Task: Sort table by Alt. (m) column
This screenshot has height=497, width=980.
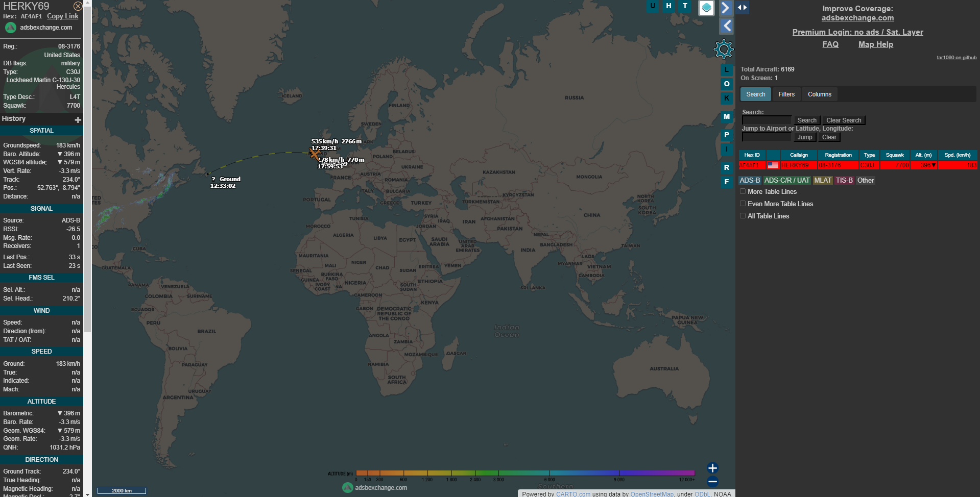Action: coord(923,155)
